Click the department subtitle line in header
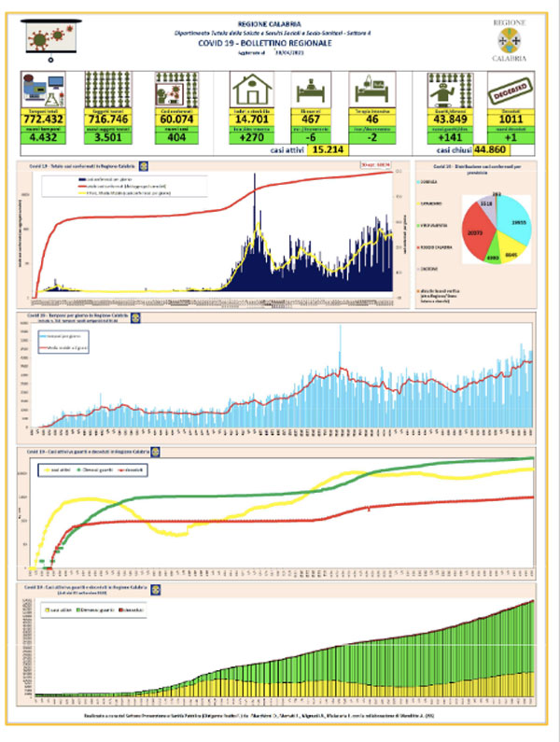 click(x=273, y=33)
